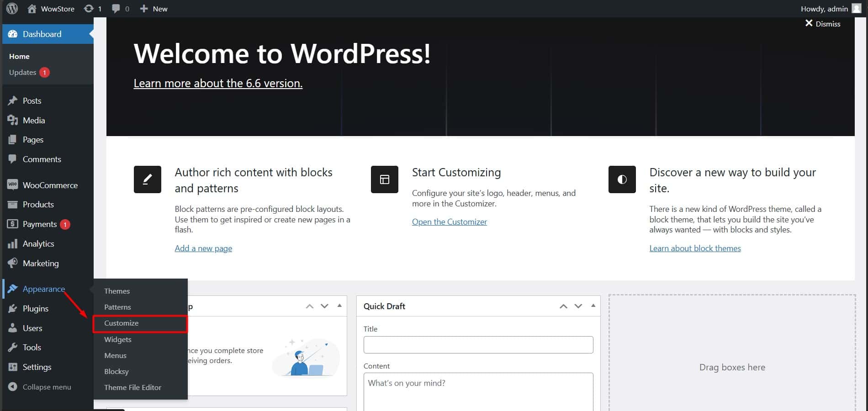This screenshot has height=411, width=868.
Task: Click the pencil icon beside Author rich content
Action: 147,179
